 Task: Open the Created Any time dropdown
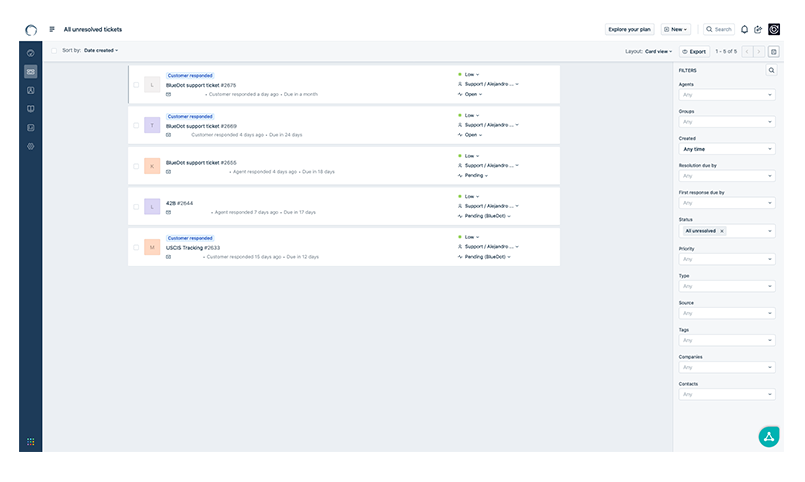tap(726, 149)
